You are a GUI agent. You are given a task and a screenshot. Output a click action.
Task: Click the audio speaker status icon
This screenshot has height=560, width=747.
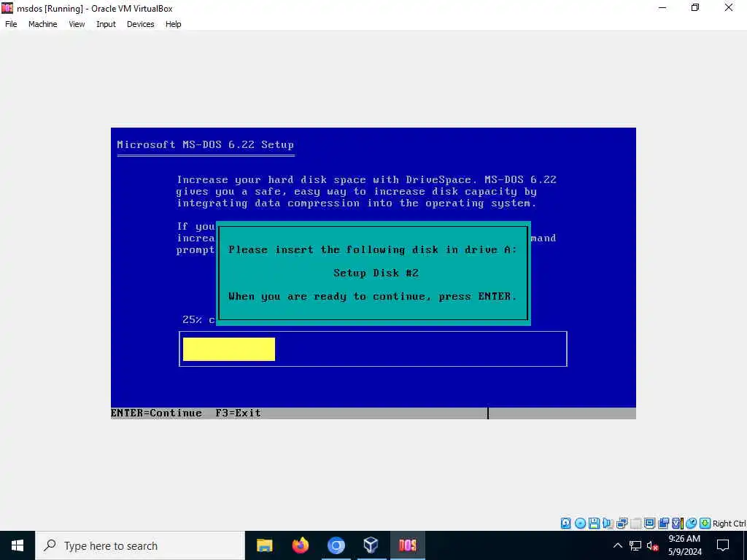[608, 524]
